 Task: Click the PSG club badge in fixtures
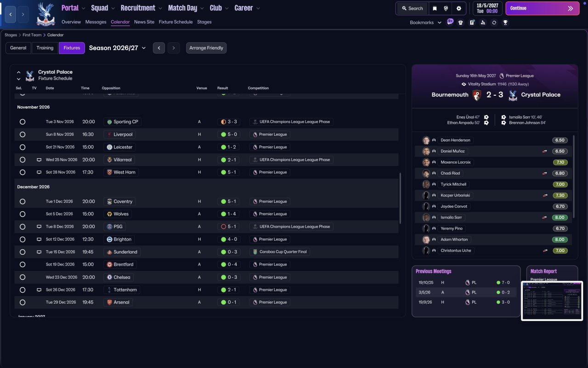pos(109,227)
